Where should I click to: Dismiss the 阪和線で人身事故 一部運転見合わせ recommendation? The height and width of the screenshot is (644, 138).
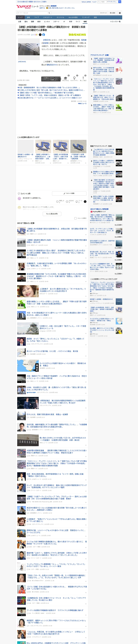point(33,161)
